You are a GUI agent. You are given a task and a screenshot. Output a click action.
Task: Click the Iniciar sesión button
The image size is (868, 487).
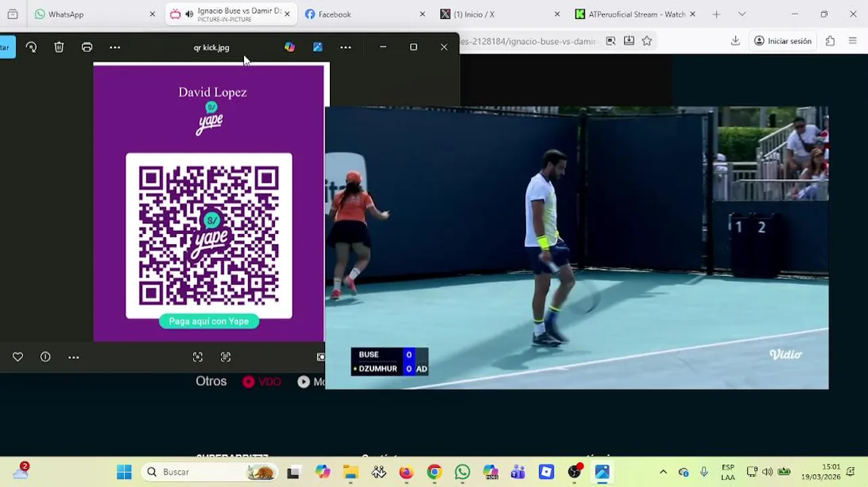(x=783, y=41)
